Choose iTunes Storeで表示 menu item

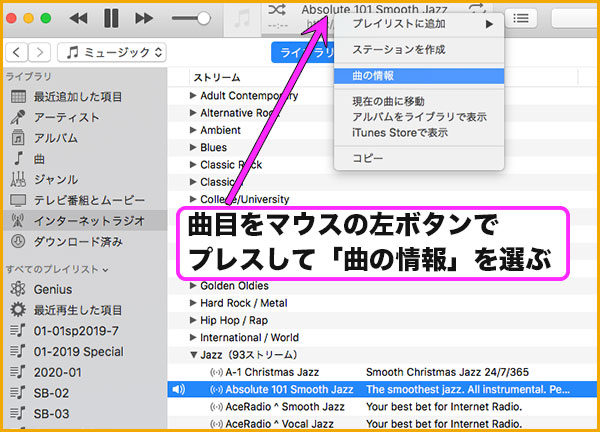tap(419, 132)
